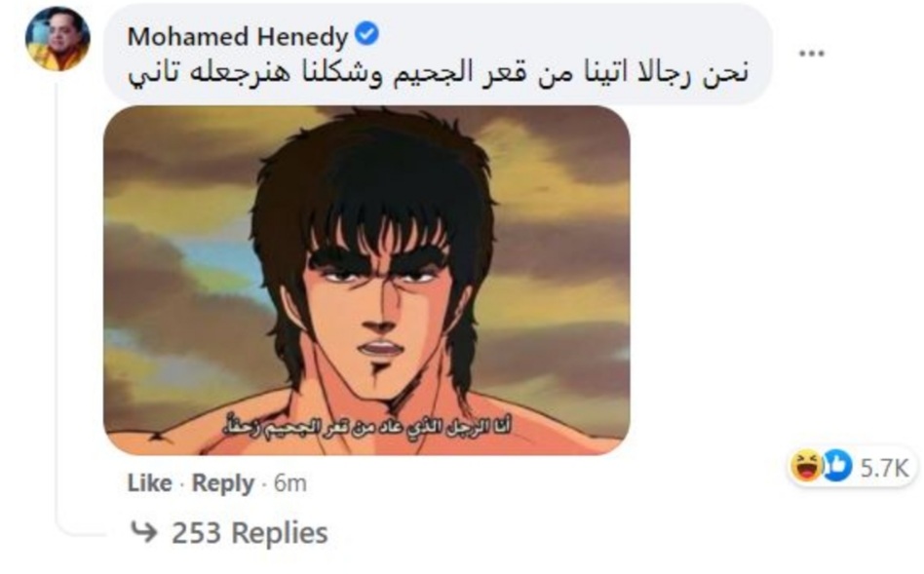Click the blue verified badge
924x574 pixels.
tap(367, 33)
